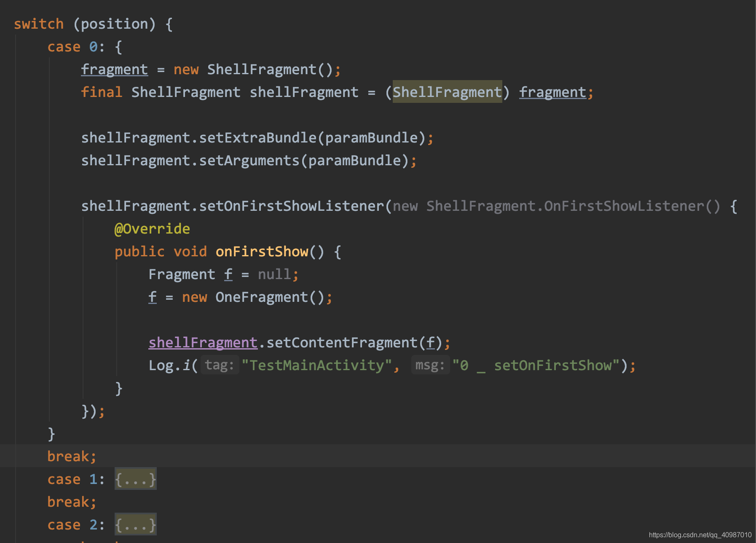The width and height of the screenshot is (756, 543).
Task: Click 'setExtraBundle' method call
Action: pos(257,137)
